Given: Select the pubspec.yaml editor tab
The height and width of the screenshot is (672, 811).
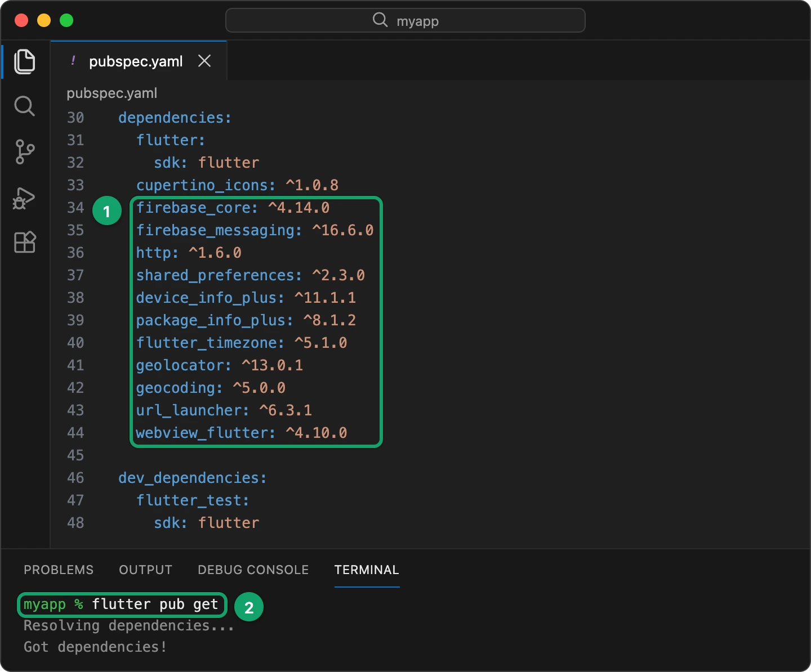Looking at the screenshot, I should coord(139,61).
